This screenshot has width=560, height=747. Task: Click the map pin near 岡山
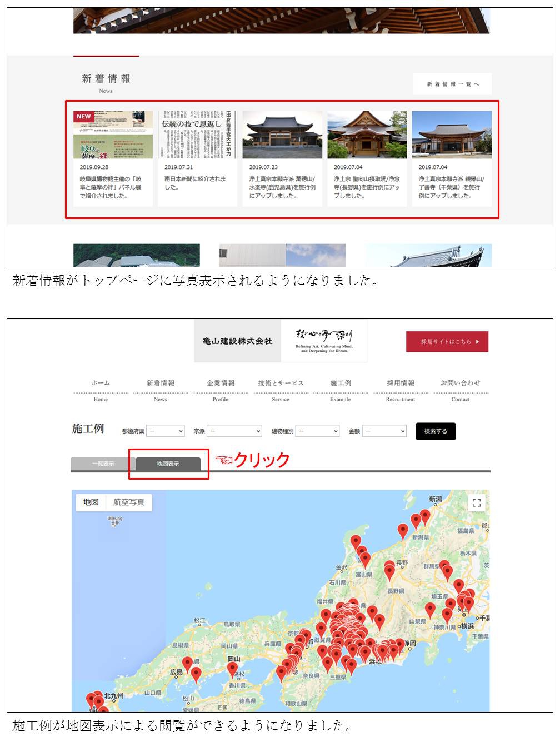click(x=232, y=668)
